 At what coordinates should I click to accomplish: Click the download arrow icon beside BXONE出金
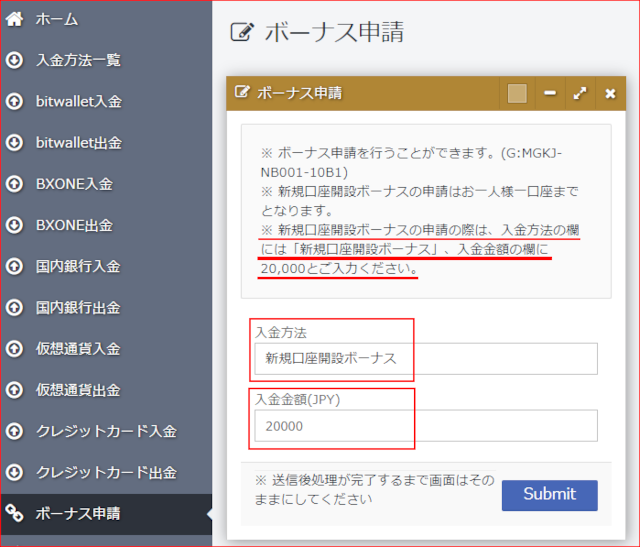pos(14,225)
